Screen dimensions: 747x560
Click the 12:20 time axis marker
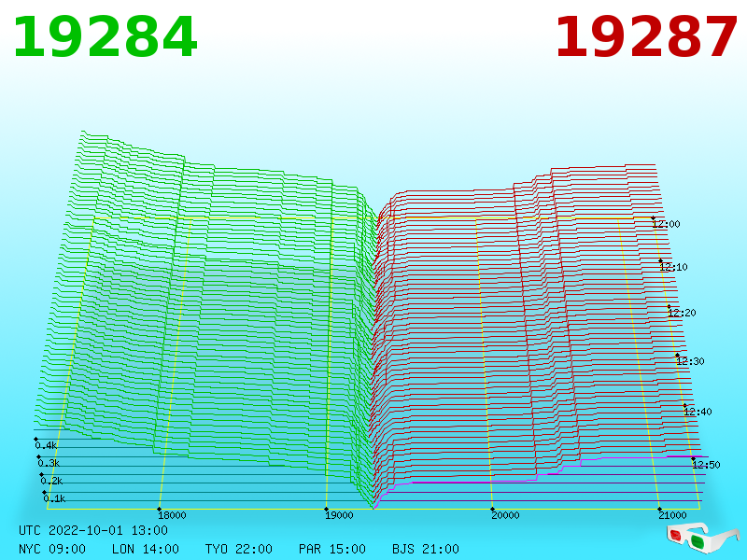[x=682, y=313]
